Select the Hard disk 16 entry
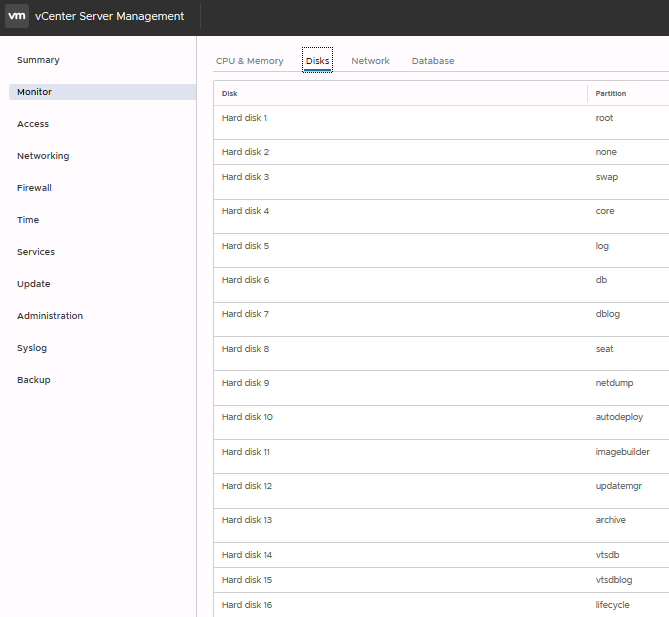Screen dimensions: 669x617 point(247,605)
